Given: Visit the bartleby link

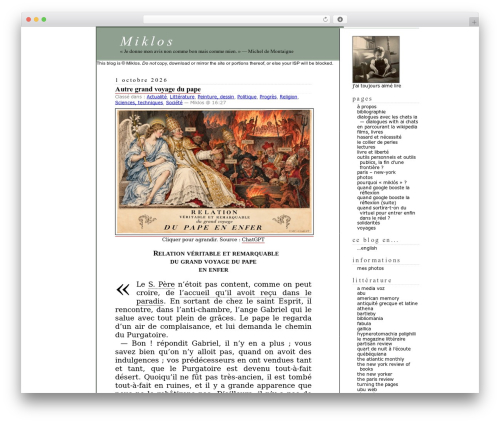Looking at the screenshot, I should click(366, 314).
